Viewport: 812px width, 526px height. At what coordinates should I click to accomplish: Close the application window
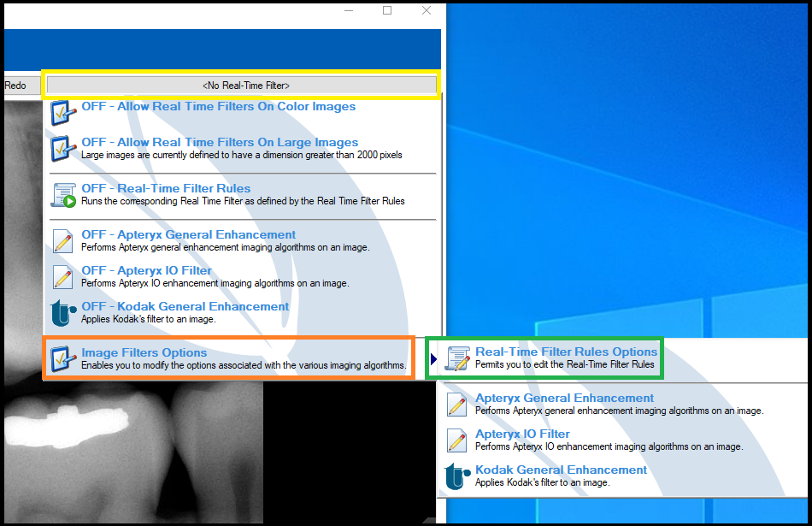tap(427, 10)
